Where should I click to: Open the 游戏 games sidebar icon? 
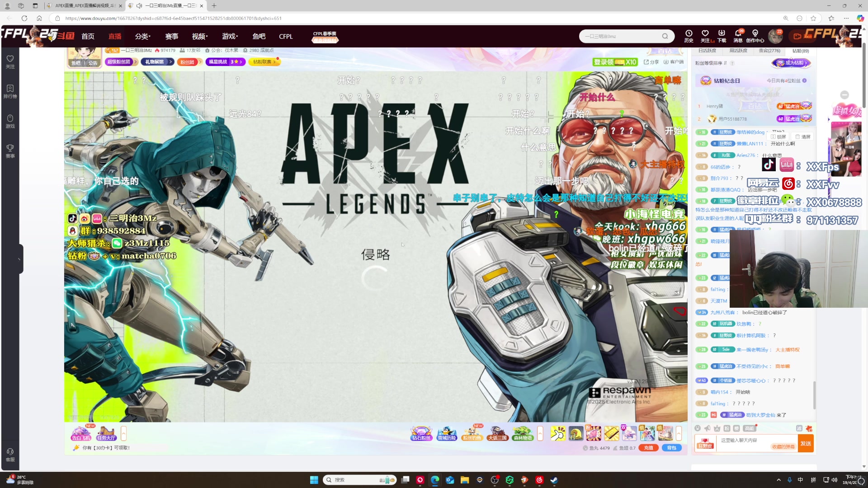[x=10, y=121]
